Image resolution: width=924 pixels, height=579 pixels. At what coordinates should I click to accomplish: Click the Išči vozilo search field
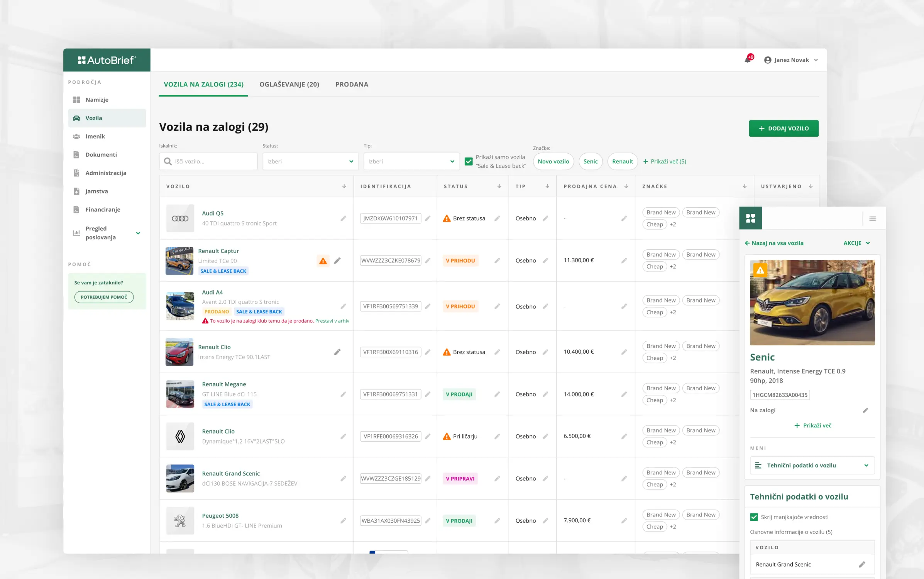(x=208, y=161)
